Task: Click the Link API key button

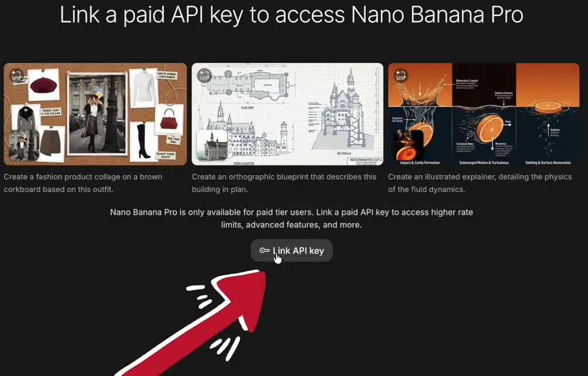Action: 291,250
